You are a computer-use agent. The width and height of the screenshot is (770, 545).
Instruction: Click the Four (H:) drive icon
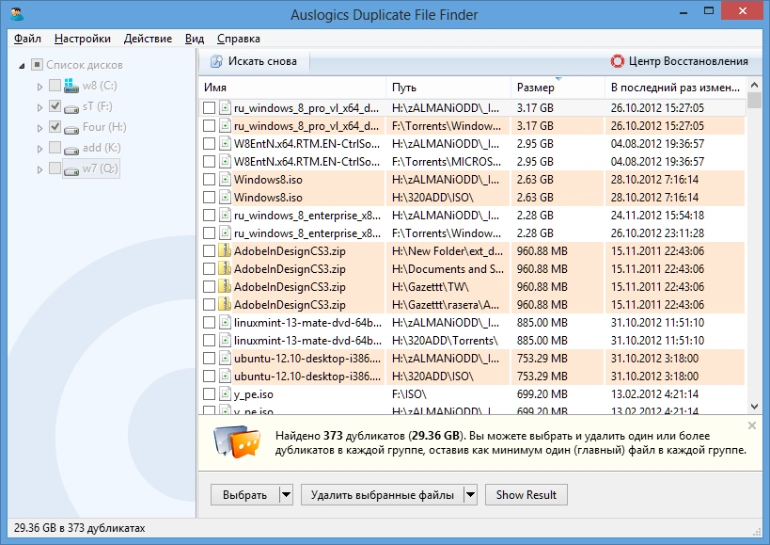72,128
